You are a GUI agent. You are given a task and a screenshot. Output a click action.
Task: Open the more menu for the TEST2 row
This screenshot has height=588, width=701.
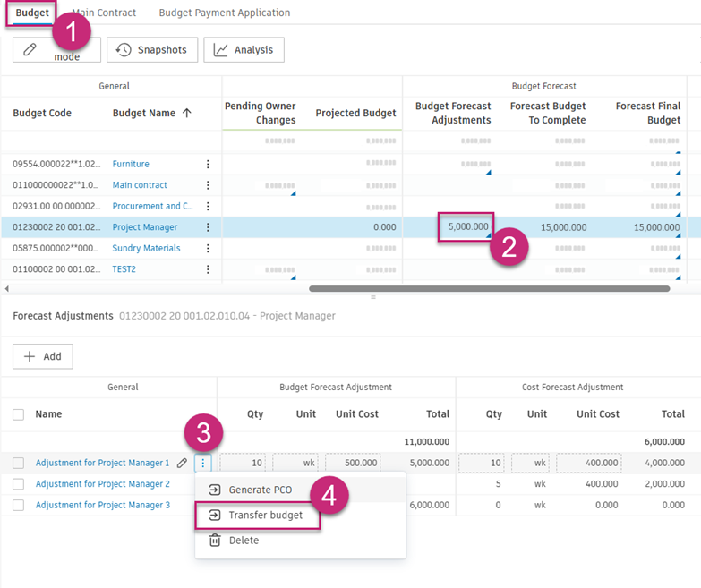click(208, 269)
